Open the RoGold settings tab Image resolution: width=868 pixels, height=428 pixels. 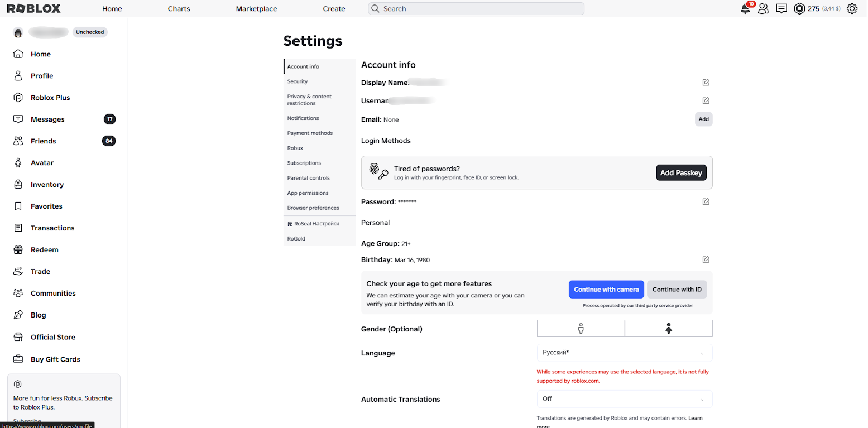tap(320, 239)
